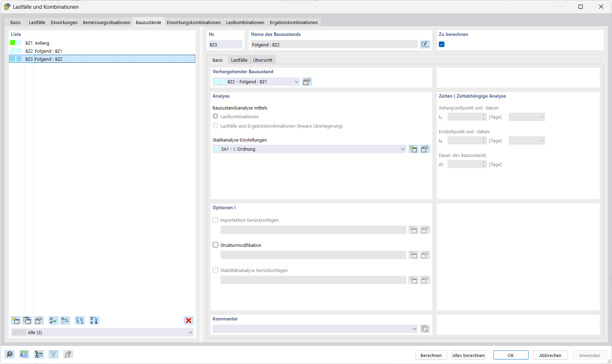Rename the Bauzustand with the edit pencil icon
This screenshot has width=612, height=364.
(x=425, y=44)
